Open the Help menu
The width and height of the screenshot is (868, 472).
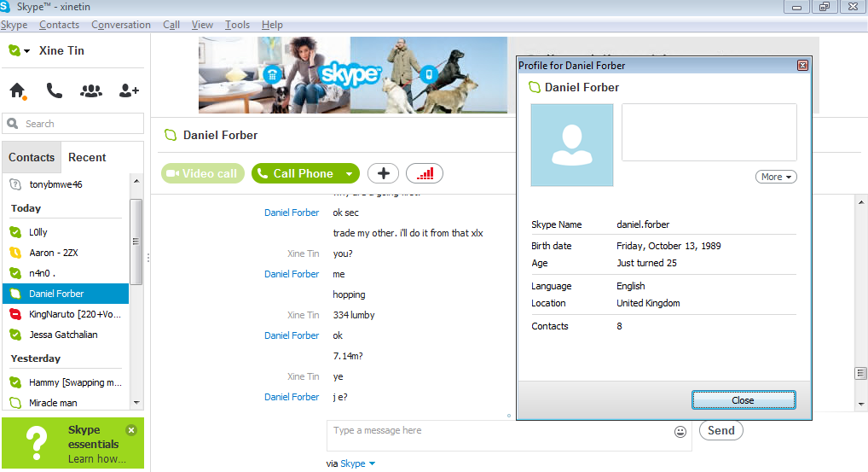tap(272, 25)
